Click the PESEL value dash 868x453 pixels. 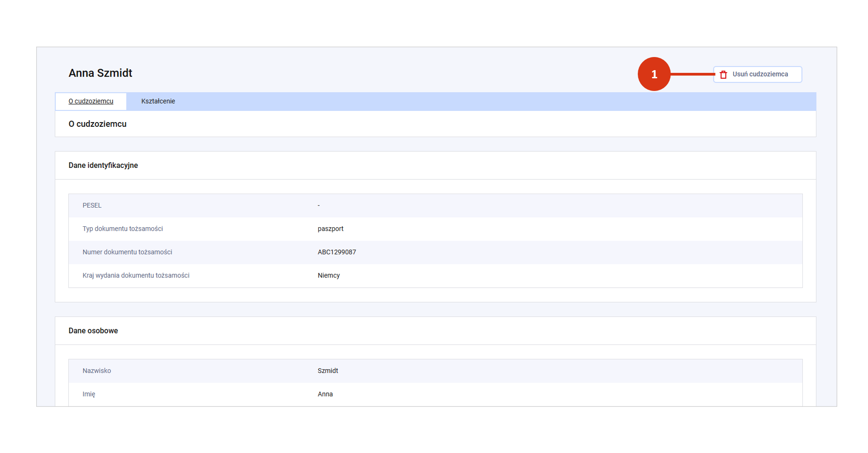click(x=318, y=205)
